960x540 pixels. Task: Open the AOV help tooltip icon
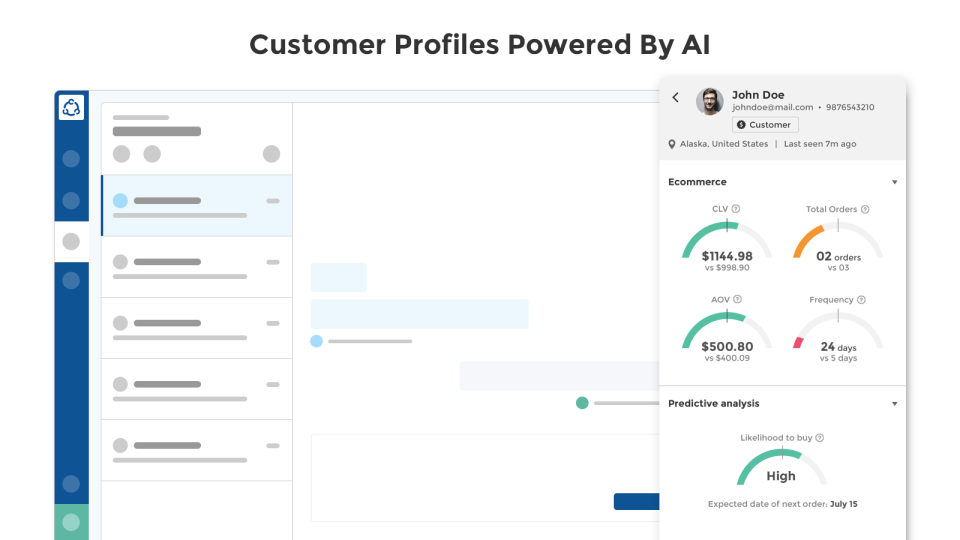(737, 299)
